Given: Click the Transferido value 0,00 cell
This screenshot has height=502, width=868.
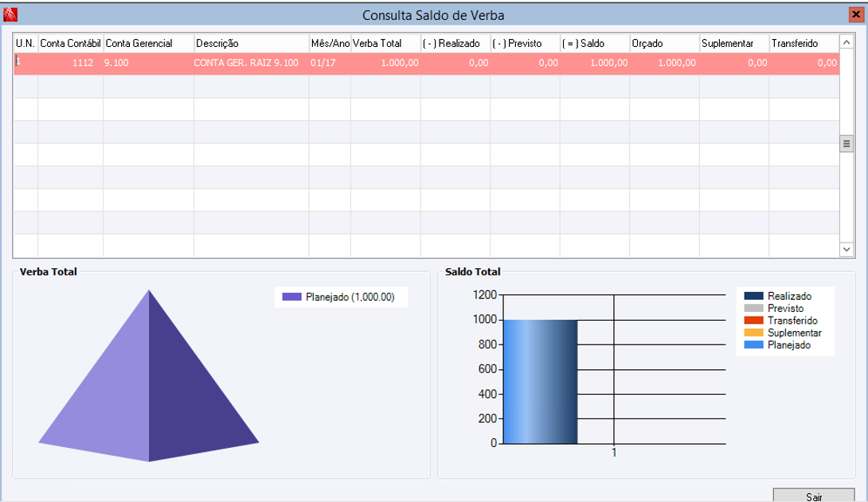Looking at the screenshot, I should click(804, 63).
